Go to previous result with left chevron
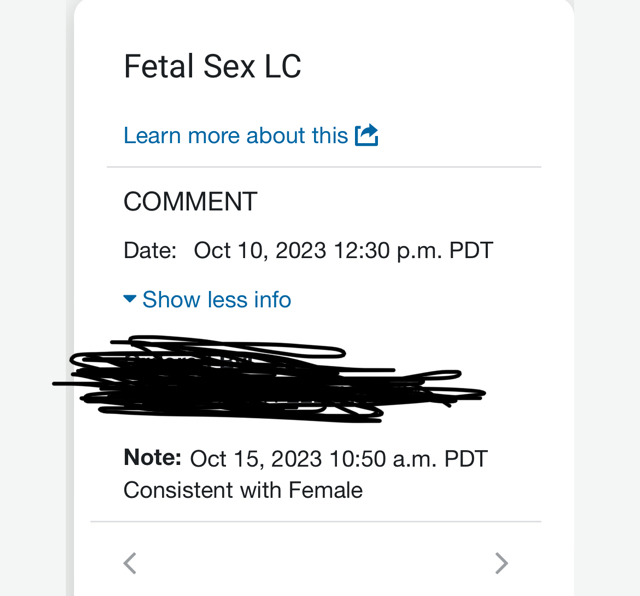Image resolution: width=640 pixels, height=596 pixels. (x=130, y=563)
